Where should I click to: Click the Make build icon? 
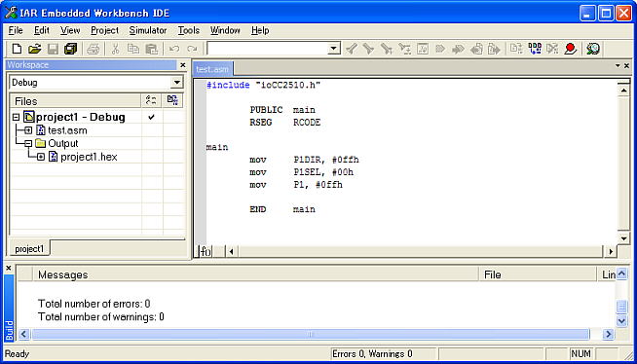[x=535, y=49]
